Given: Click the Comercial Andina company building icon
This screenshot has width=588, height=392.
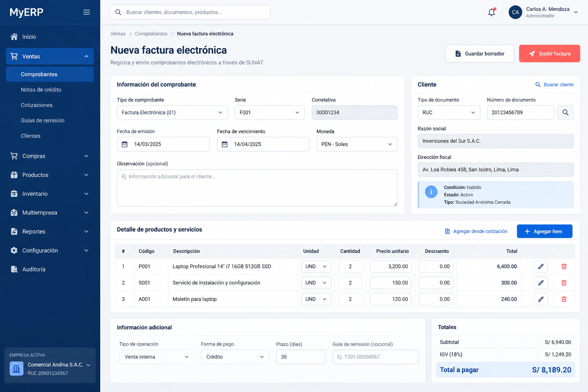Looking at the screenshot, I should pos(16,369).
